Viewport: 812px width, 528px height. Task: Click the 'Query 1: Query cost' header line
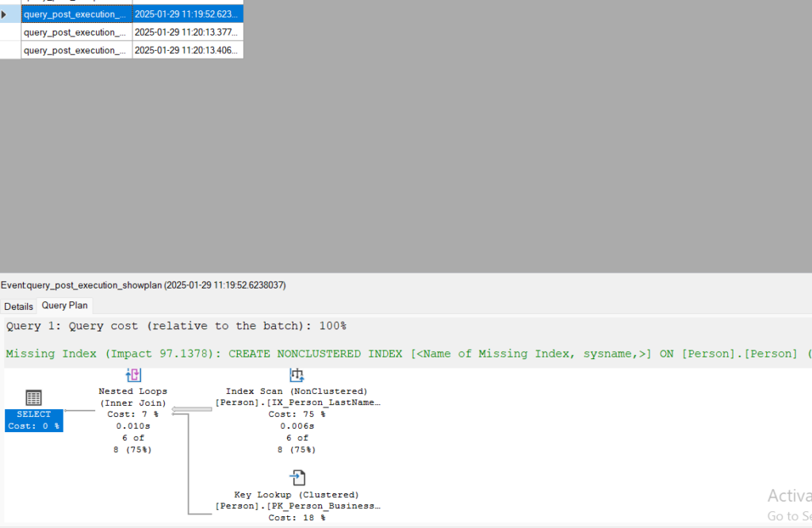[x=176, y=326]
